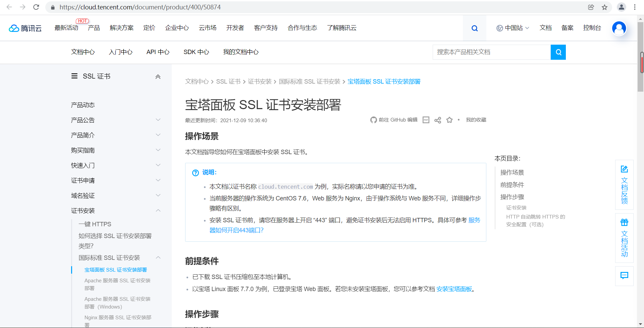Expand the 快速入门 section
This screenshot has height=328, width=644.
[x=158, y=165]
